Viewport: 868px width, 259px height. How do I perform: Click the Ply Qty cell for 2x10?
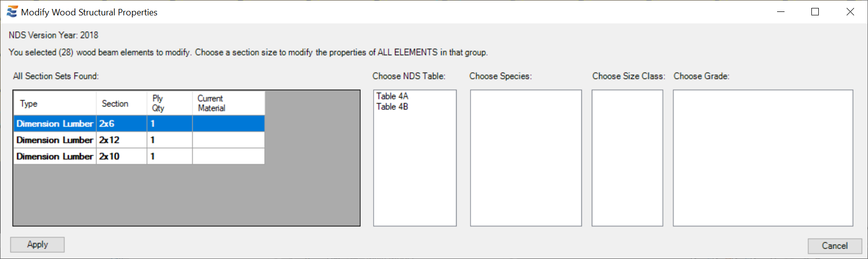tap(170, 156)
